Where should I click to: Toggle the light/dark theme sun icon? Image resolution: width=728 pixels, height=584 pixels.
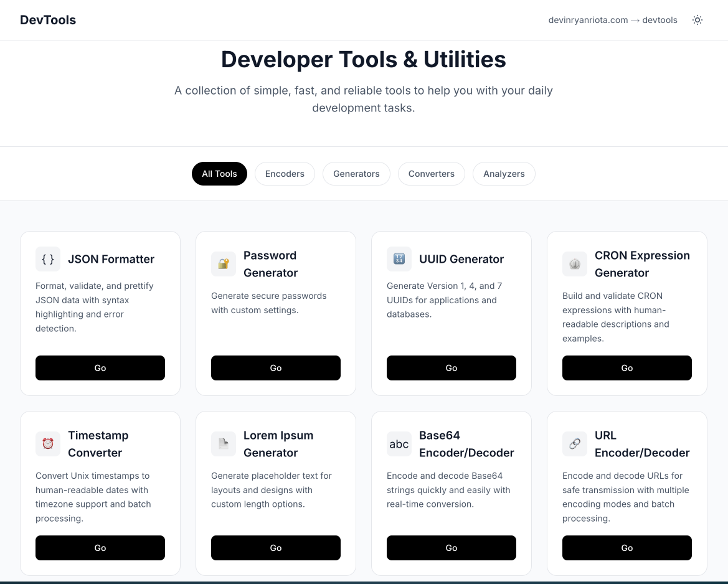pos(697,20)
